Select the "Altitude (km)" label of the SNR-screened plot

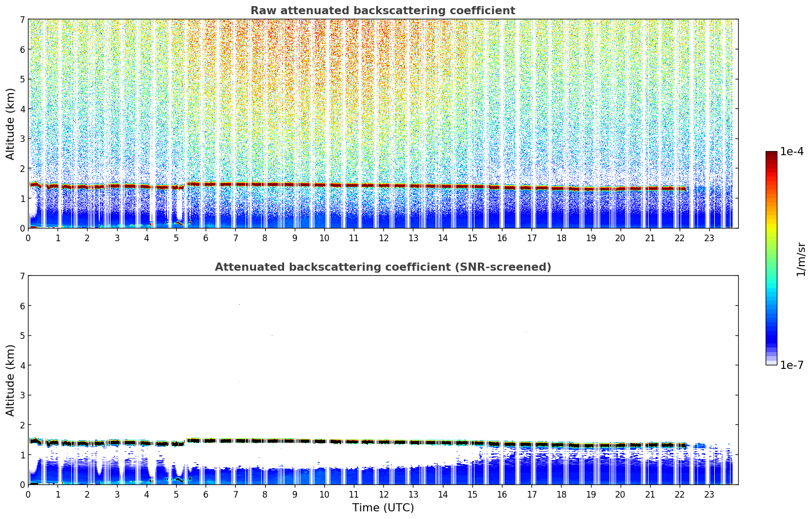click(x=11, y=380)
